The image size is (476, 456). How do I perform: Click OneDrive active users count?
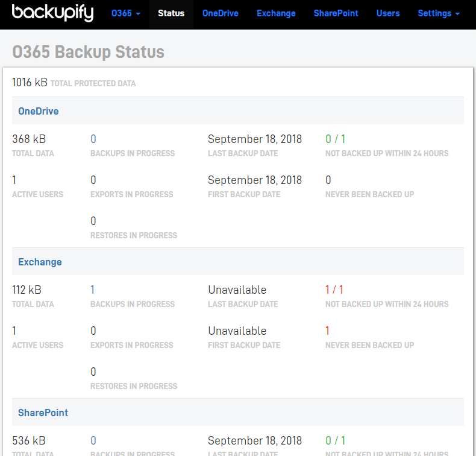tap(14, 180)
